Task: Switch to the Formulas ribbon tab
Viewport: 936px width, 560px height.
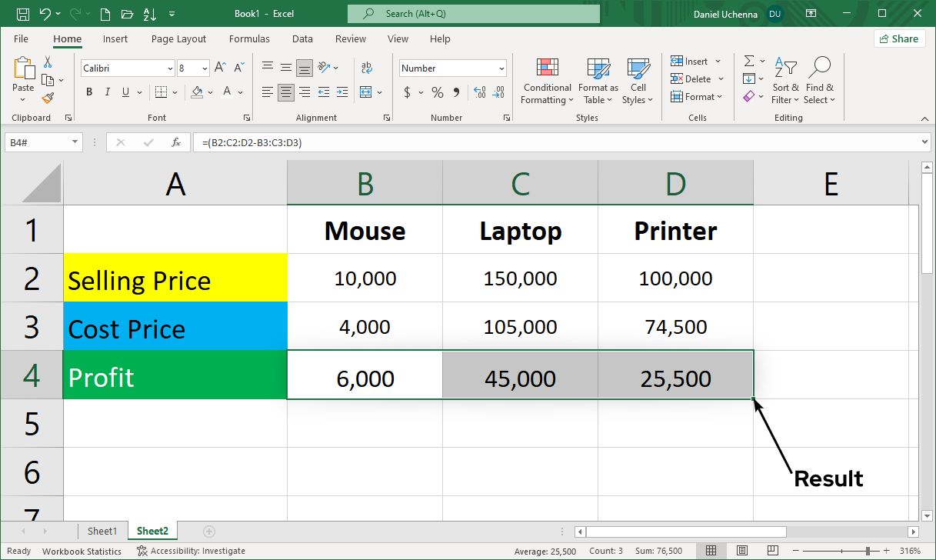Action: click(x=249, y=38)
